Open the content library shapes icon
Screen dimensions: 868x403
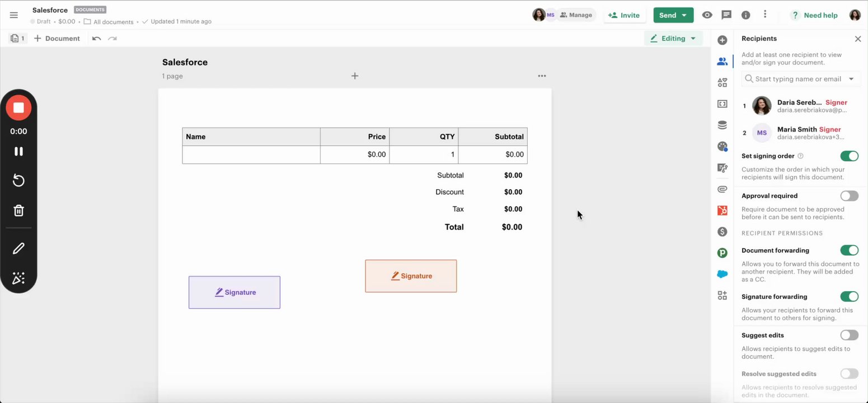[x=722, y=83]
